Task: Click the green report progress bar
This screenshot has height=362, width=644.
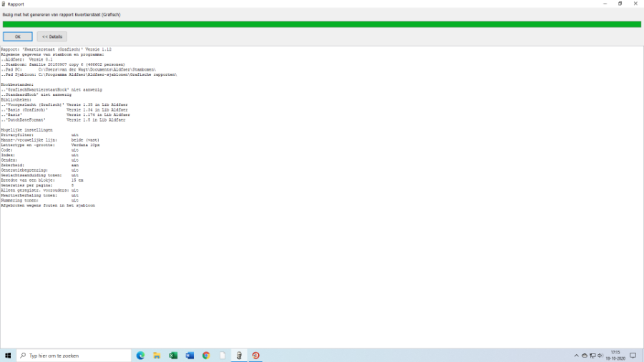Action: [322, 24]
